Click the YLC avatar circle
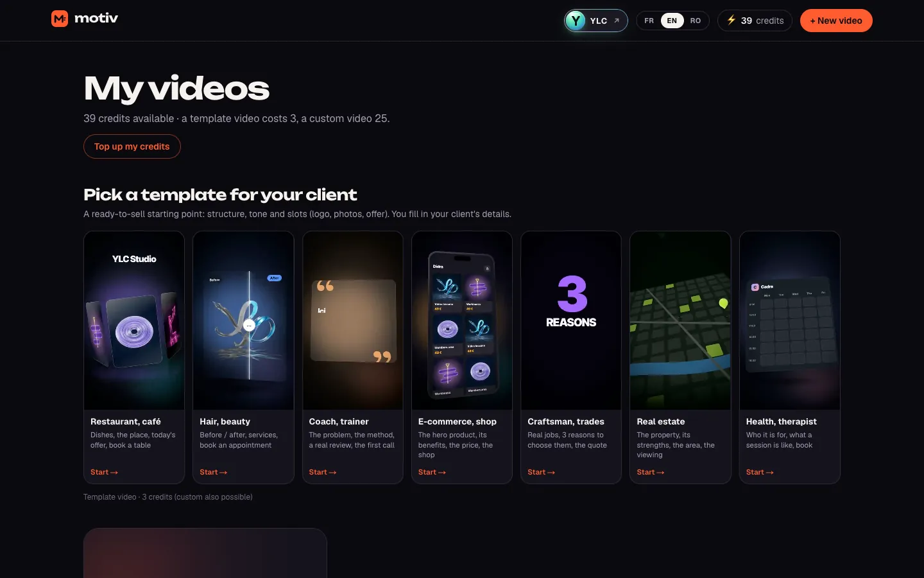The image size is (924, 578). coord(576,21)
